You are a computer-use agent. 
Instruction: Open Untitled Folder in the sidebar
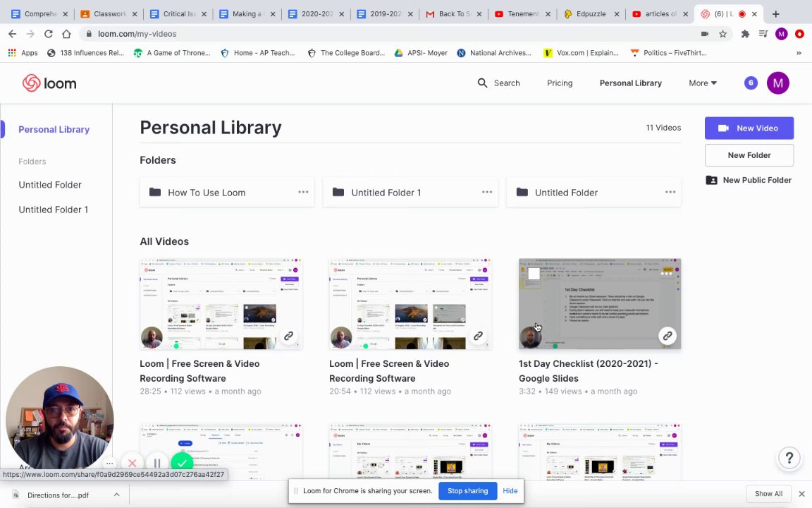(x=50, y=185)
